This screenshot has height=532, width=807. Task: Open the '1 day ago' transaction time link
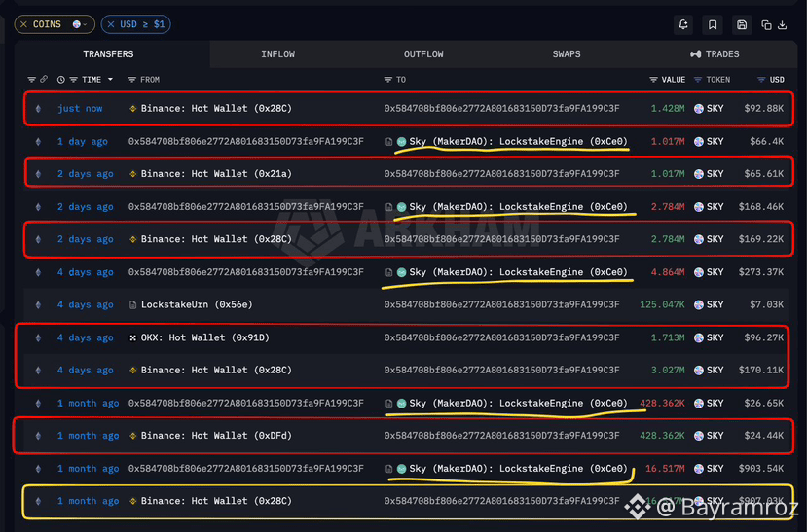point(83,141)
